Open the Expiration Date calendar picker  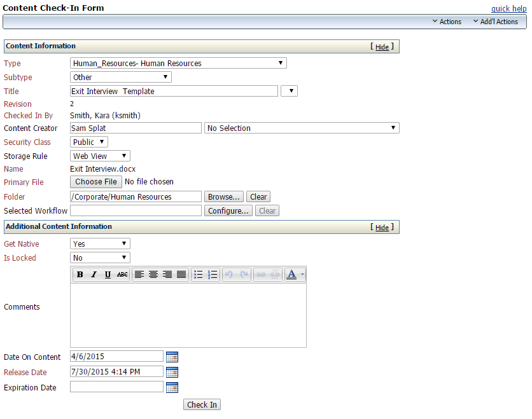click(x=171, y=387)
